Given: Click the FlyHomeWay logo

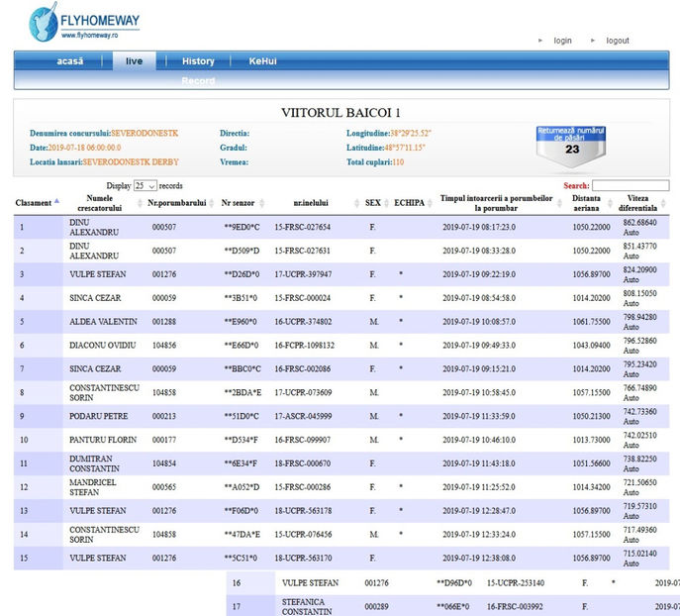Looking at the screenshot, I should pos(84,22).
